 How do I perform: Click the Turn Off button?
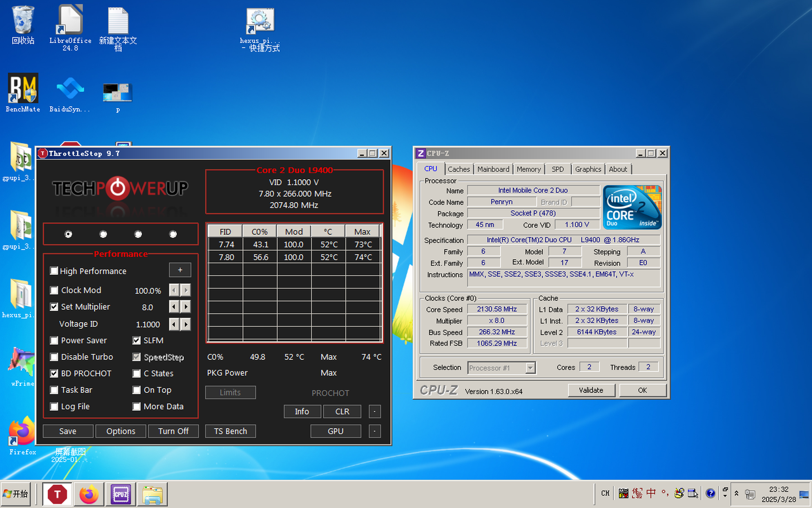[x=173, y=431]
